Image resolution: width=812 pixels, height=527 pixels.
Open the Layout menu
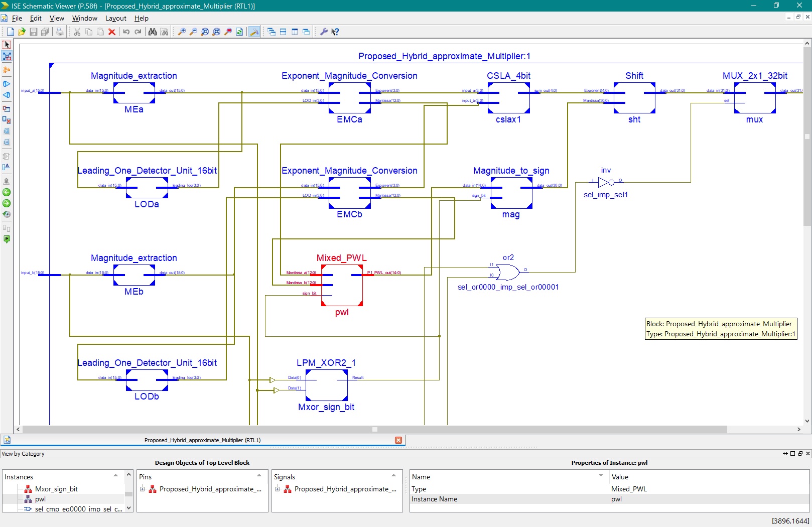click(x=115, y=18)
